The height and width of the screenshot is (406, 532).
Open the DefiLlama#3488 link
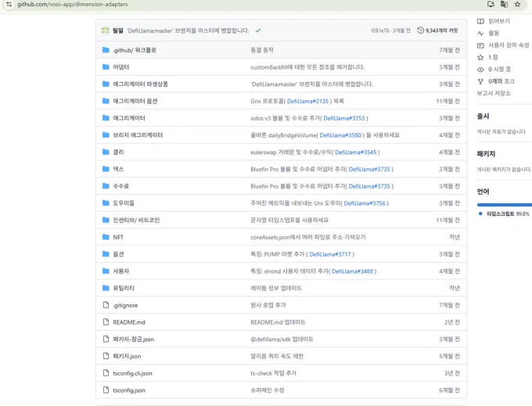(x=353, y=271)
